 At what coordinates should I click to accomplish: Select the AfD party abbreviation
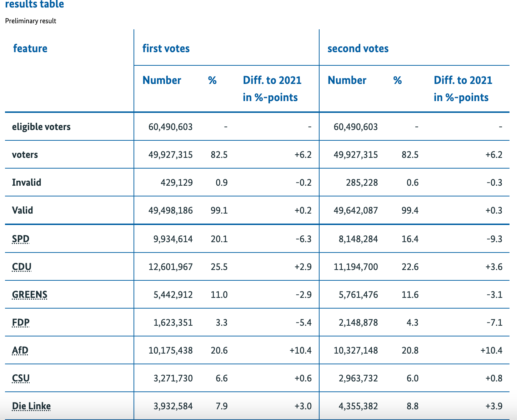point(20,350)
